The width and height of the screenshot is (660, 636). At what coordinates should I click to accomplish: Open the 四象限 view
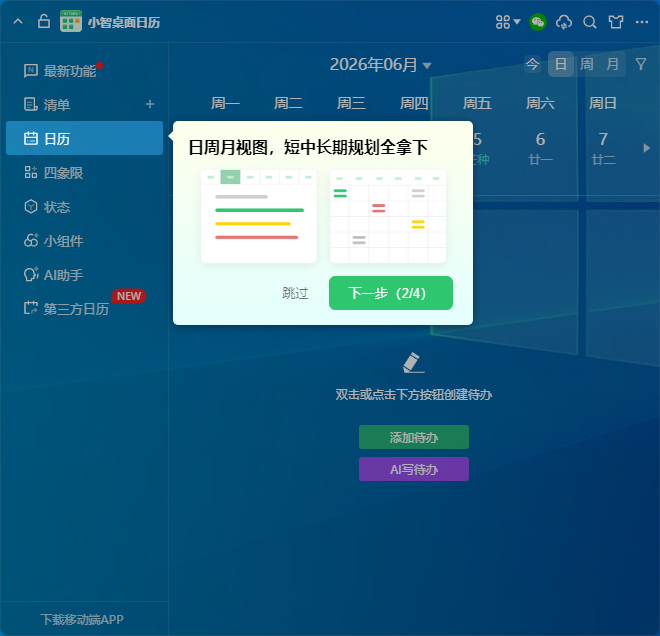pyautogui.click(x=84, y=173)
